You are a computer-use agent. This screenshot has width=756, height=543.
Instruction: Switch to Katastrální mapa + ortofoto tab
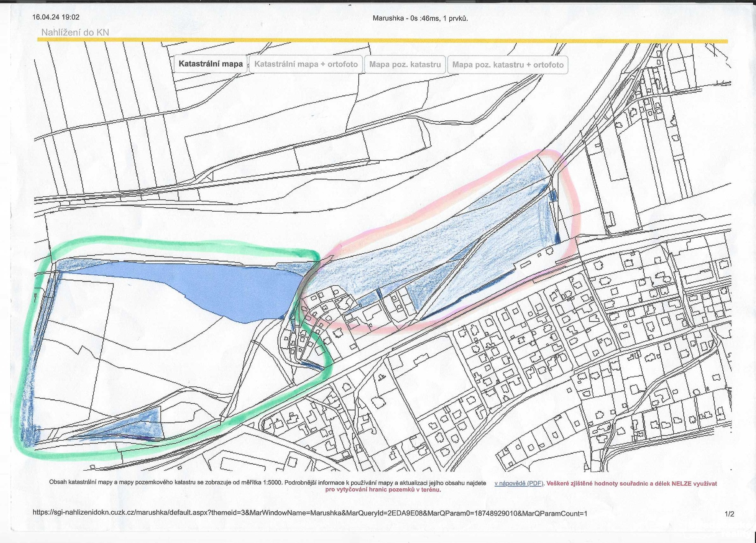click(x=306, y=64)
